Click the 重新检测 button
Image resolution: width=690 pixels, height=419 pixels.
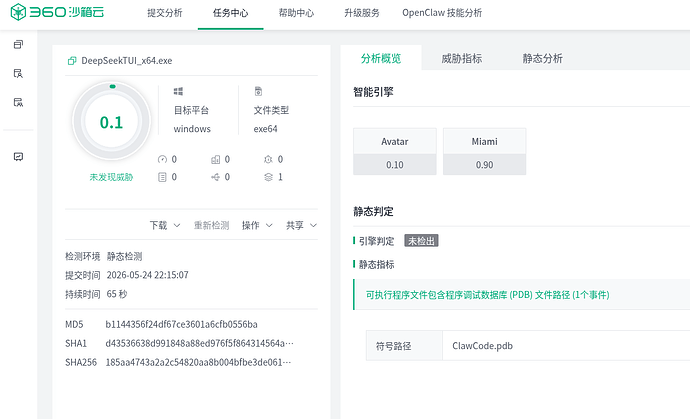pos(211,225)
